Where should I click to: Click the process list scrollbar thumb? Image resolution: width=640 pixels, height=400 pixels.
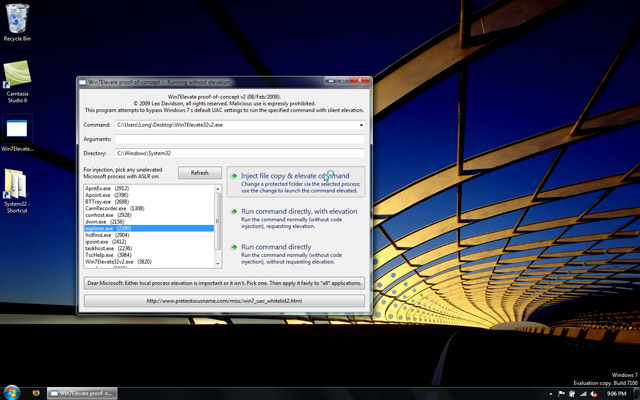pos(218,221)
